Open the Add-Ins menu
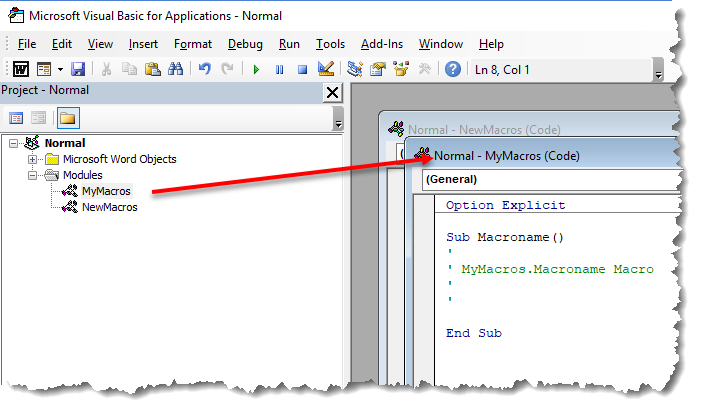The height and width of the screenshot is (410, 701). [382, 44]
